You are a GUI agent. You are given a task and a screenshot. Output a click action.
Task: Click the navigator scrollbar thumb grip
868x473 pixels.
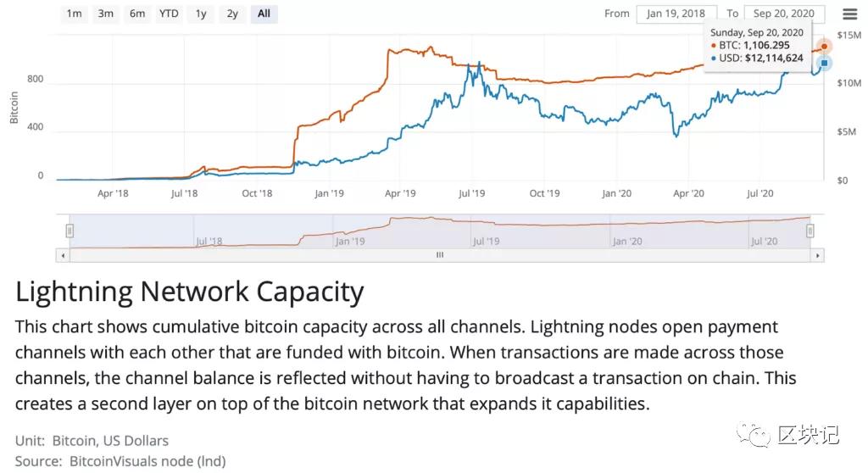[440, 254]
